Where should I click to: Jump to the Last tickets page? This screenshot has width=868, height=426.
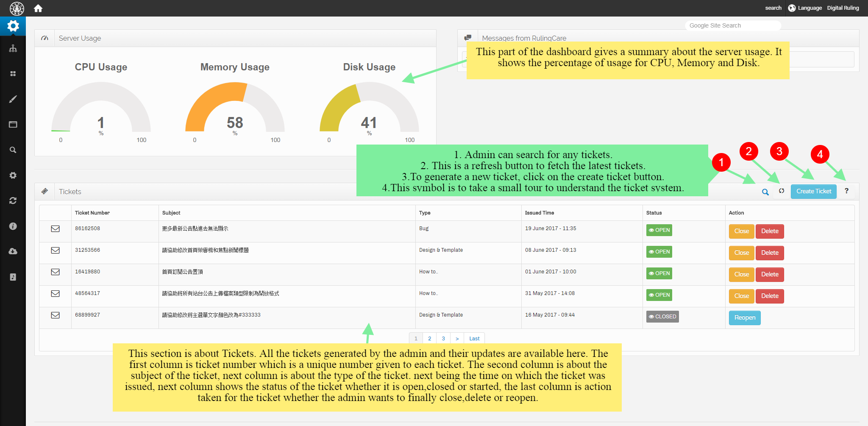tap(474, 339)
